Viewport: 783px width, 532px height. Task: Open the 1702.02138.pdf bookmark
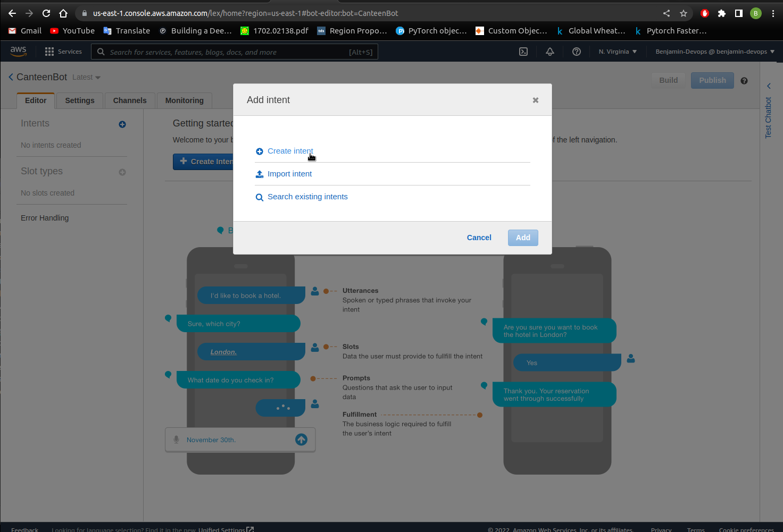point(274,31)
